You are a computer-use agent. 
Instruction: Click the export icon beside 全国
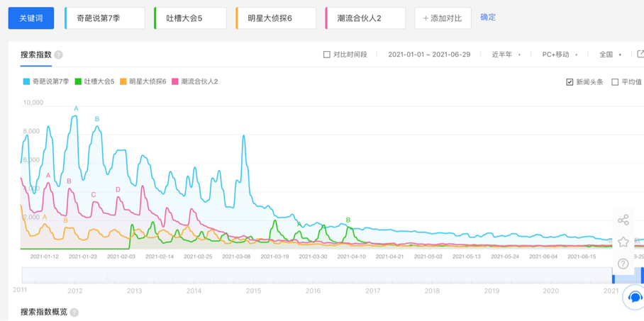tap(640, 54)
